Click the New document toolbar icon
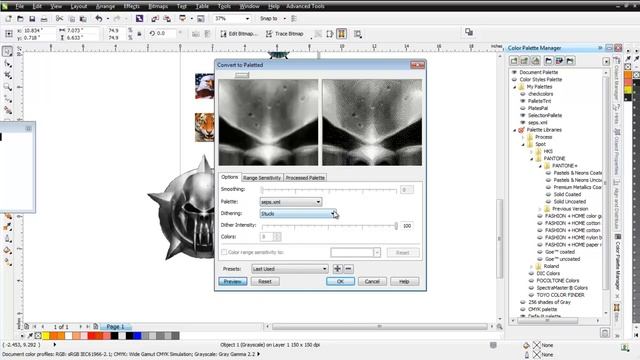The image size is (640, 360). click(9, 19)
